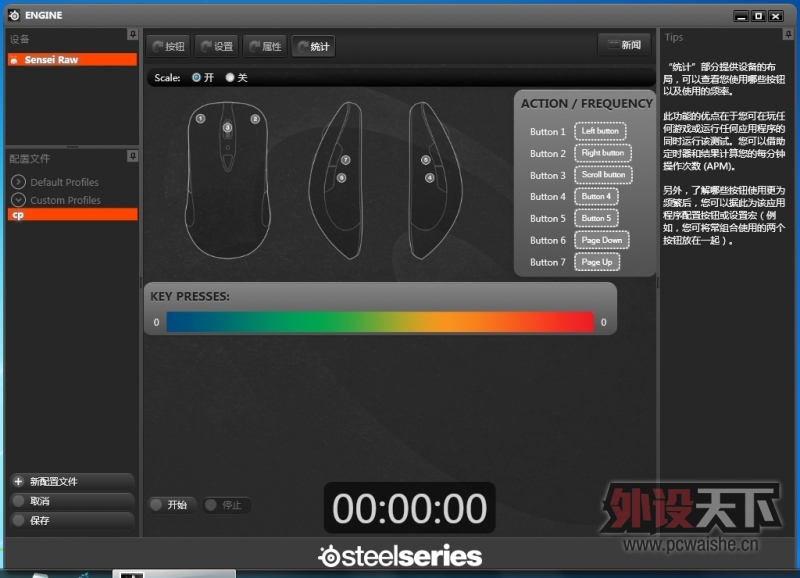The image size is (800, 578).
Task: Select Sensei Raw device
Action: [72, 60]
